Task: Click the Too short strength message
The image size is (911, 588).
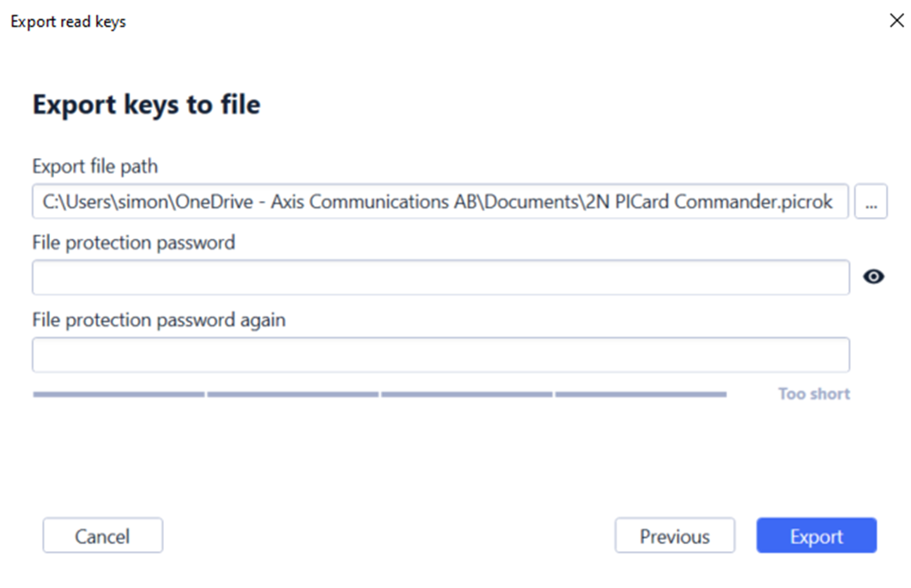Action: coord(814,394)
